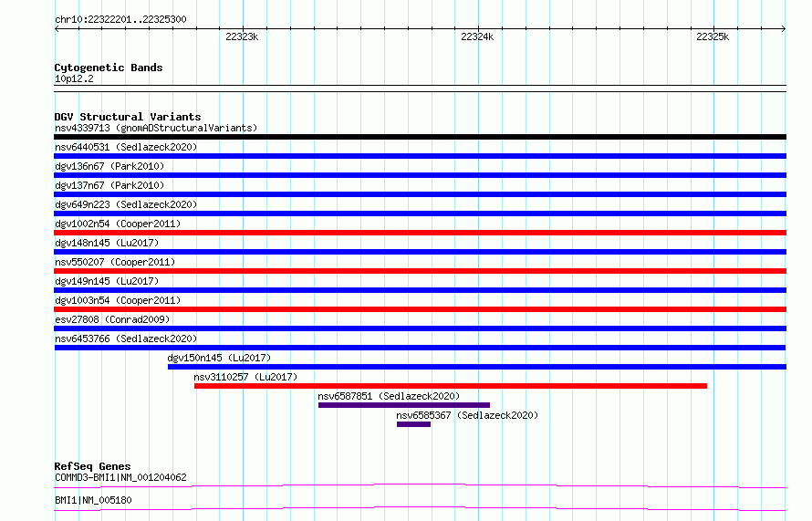Select the nsv6440531 (Sedlazeck2020) label
Screen dimensions: 812x521
click(x=126, y=147)
